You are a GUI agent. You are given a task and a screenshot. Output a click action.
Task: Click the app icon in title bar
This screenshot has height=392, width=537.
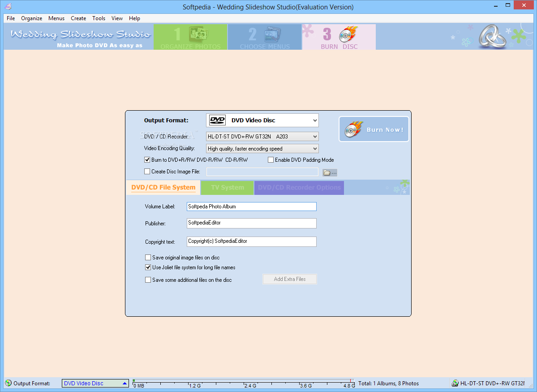pyautogui.click(x=8, y=7)
